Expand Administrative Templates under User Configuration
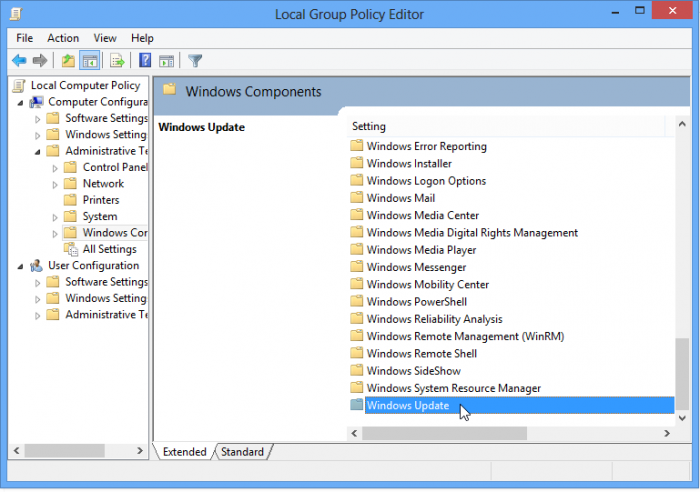This screenshot has width=700, height=492. (x=38, y=316)
